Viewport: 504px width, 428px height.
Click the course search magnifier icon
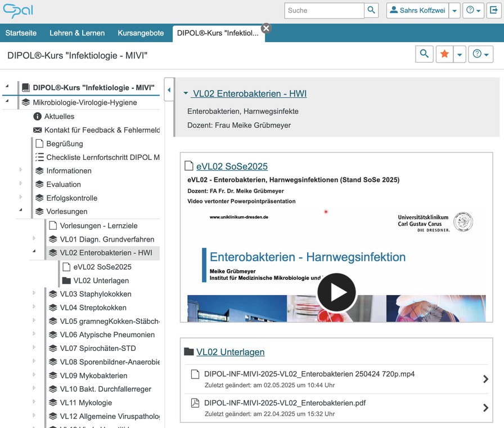[424, 54]
